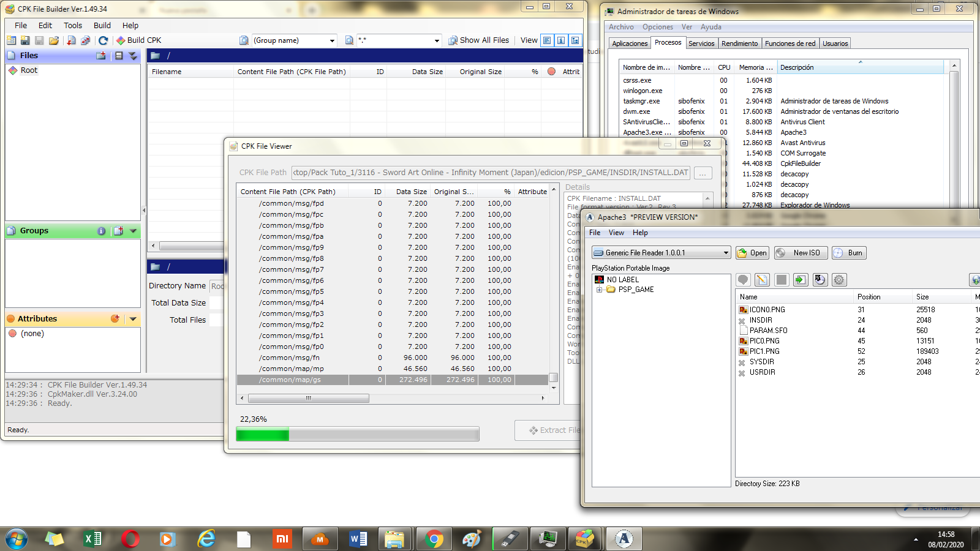
Task: Click the speech bubble icon in Apache3 toolbar
Action: coord(743,280)
